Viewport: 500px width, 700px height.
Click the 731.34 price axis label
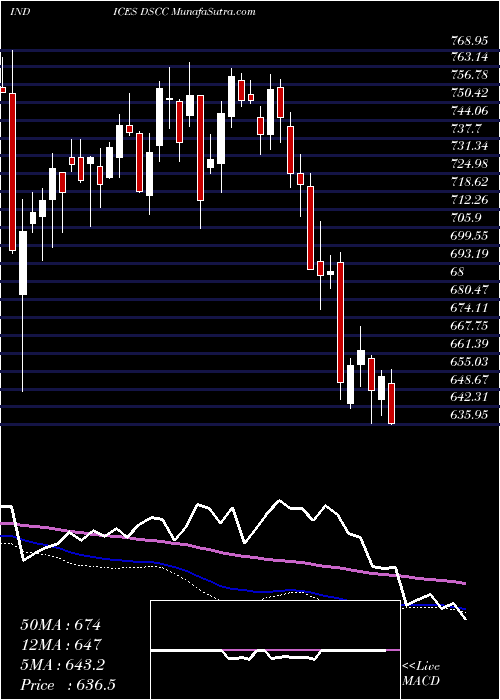(x=470, y=146)
